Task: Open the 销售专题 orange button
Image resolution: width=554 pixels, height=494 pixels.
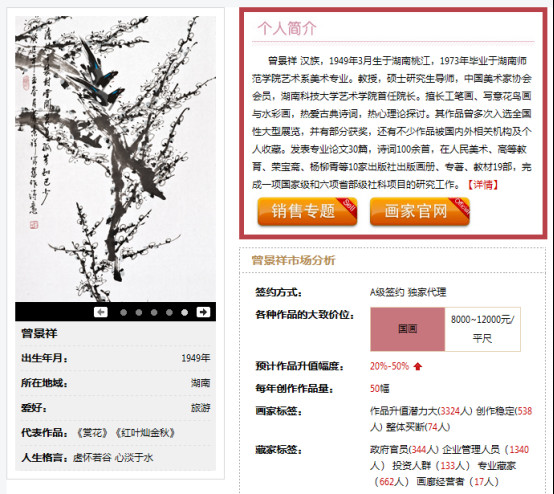Action: point(307,211)
